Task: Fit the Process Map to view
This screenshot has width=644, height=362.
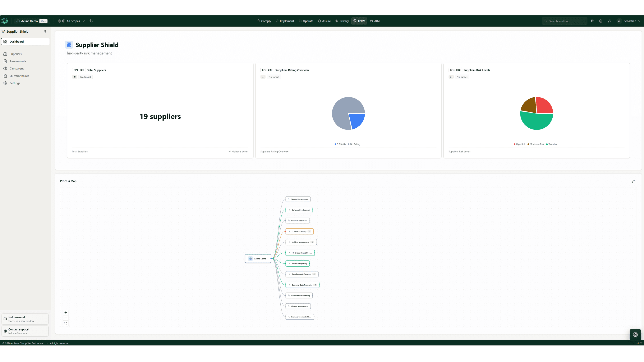Action: [x=66, y=323]
